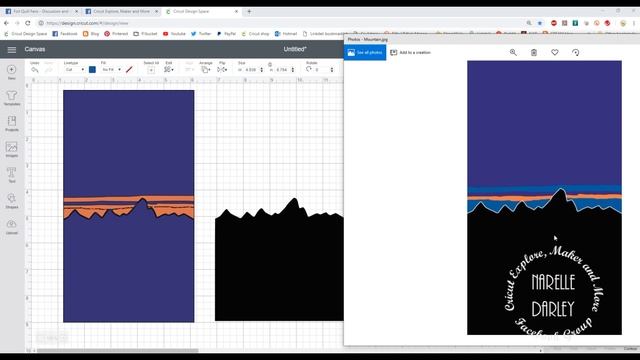Image resolution: width=640 pixels, height=360 pixels.
Task: Click the Rotate icon in toolbar
Action: click(x=309, y=69)
